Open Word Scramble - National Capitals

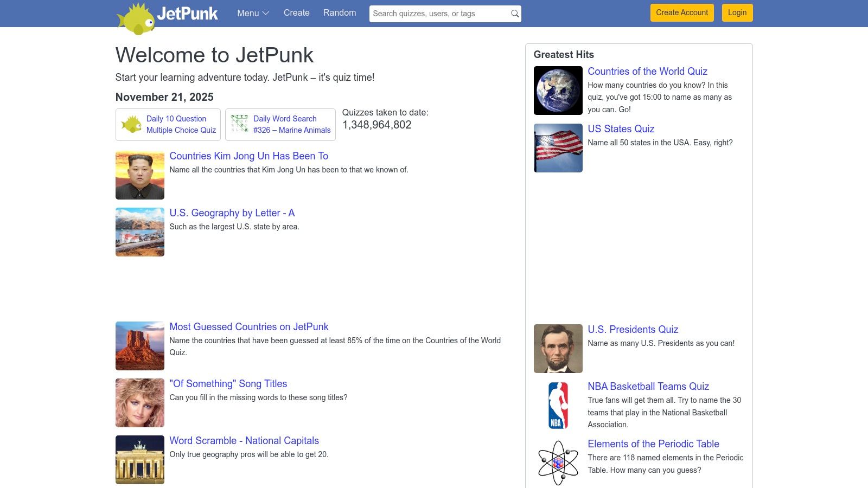click(x=244, y=441)
